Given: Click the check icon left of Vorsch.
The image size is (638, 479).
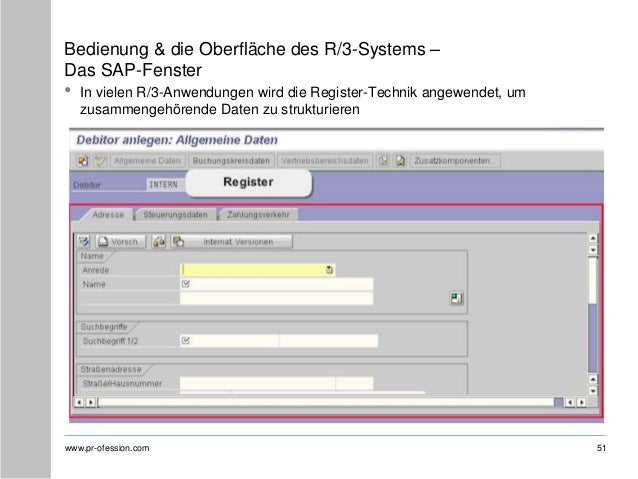Looking at the screenshot, I should point(84,241).
